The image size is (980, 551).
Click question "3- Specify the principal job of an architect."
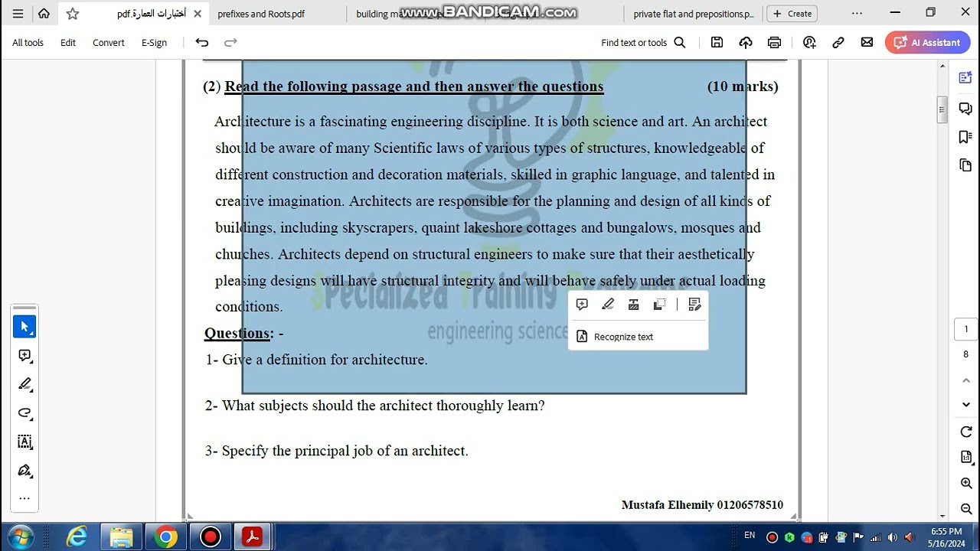[x=336, y=451]
